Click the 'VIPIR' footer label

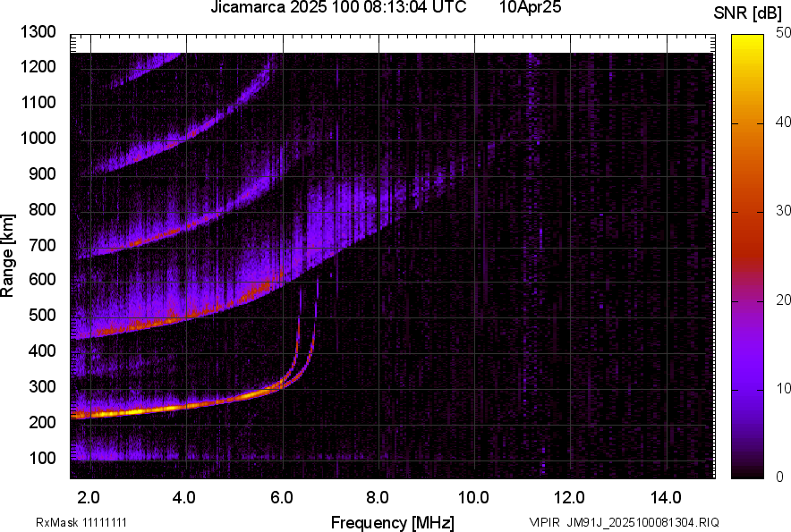pyautogui.click(x=544, y=522)
